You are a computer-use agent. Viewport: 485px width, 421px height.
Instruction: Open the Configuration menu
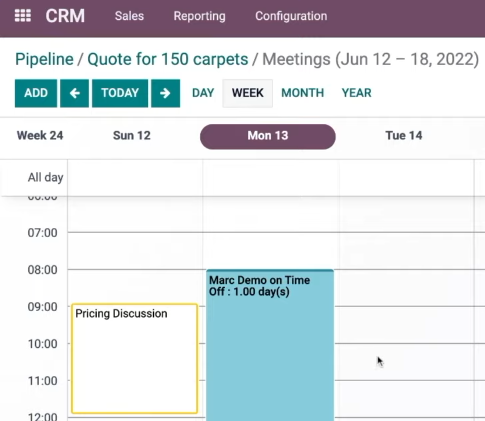point(291,16)
